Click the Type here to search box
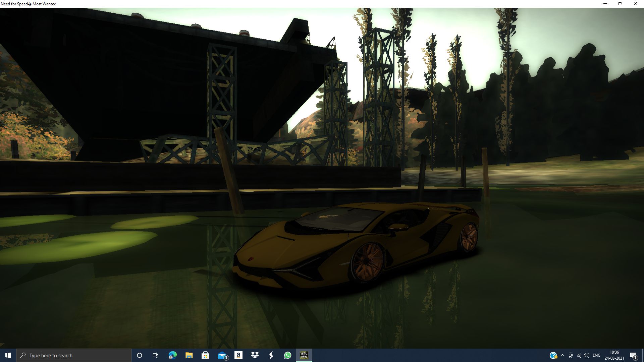This screenshot has height=362, width=644. tap(74, 355)
